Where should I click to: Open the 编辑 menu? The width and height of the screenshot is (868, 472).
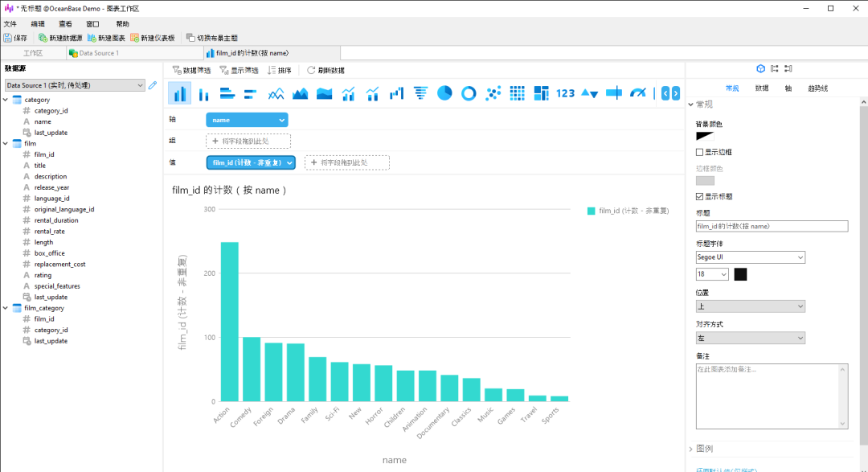click(38, 24)
